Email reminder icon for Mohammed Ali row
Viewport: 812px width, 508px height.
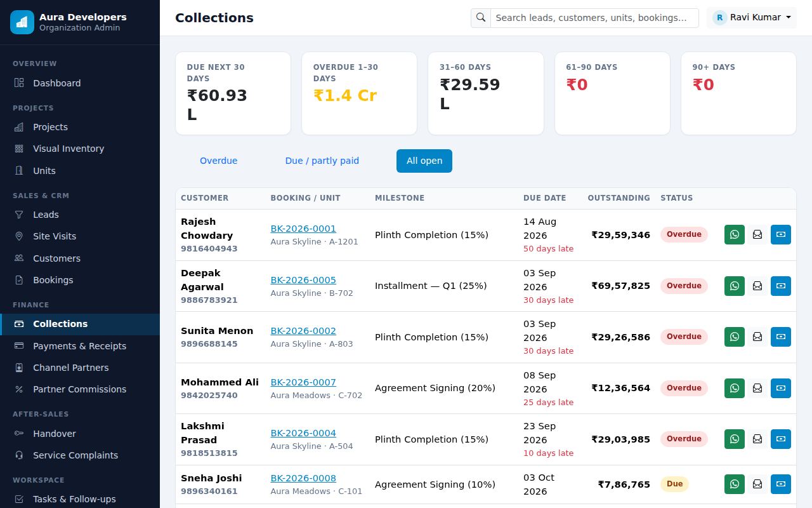point(757,388)
